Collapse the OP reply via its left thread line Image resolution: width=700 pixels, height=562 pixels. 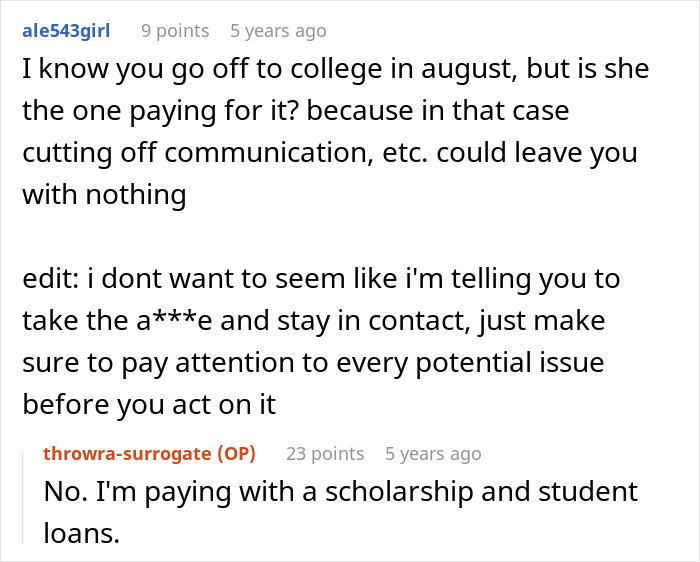[x=29, y=500]
